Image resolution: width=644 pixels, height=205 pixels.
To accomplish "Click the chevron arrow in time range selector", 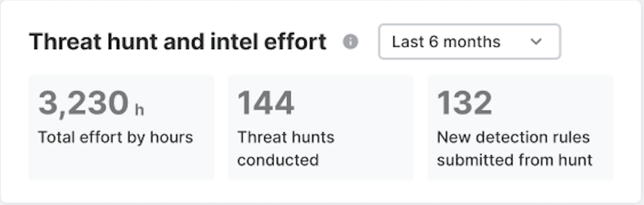I will click(536, 42).
